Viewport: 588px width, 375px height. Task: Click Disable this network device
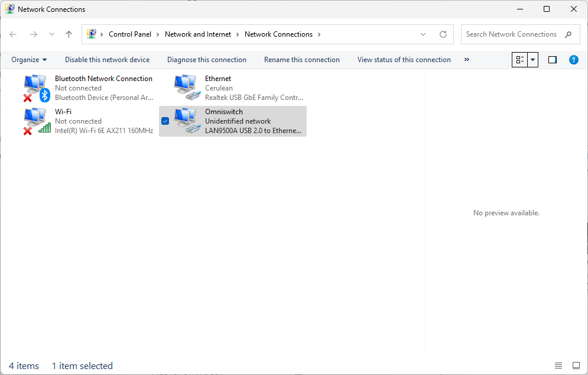tap(107, 60)
